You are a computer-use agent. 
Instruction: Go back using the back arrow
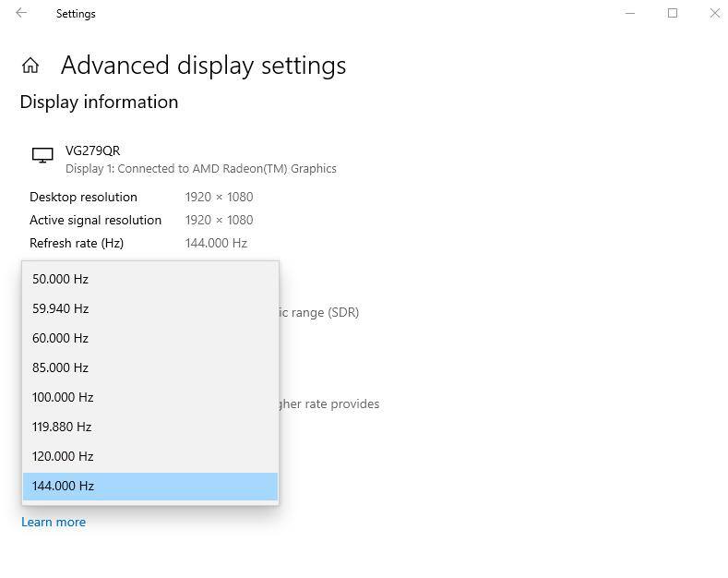click(x=21, y=13)
